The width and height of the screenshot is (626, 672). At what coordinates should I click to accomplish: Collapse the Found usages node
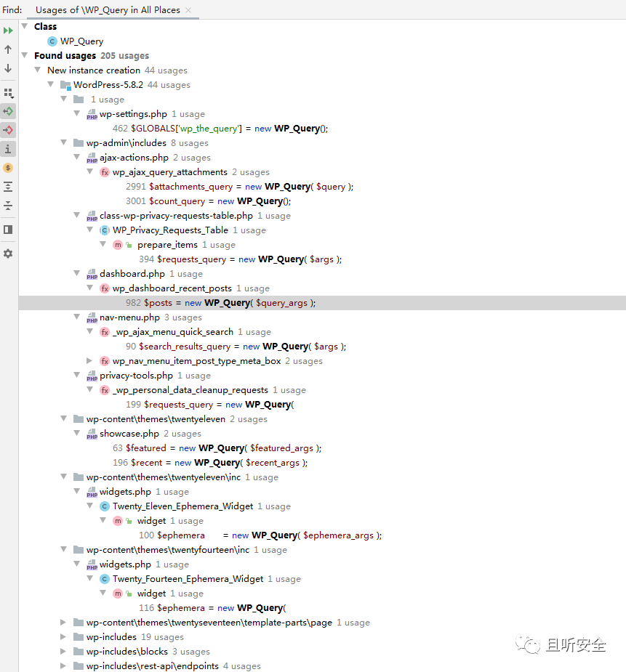coord(25,55)
